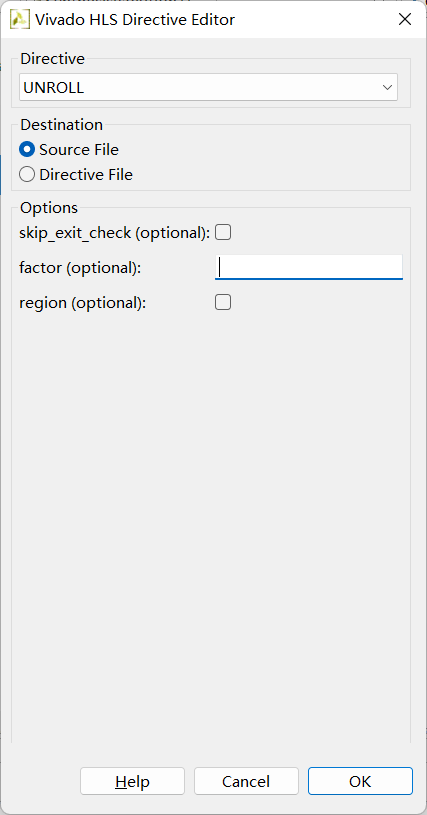This screenshot has width=427, height=815.
Task: Click the "factor (optional):" label
Action: (x=80, y=268)
